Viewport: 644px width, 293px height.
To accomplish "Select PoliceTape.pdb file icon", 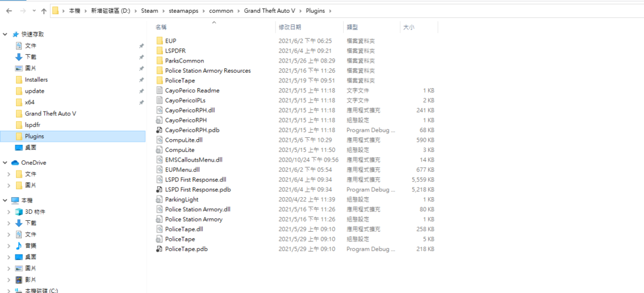I will pos(160,249).
